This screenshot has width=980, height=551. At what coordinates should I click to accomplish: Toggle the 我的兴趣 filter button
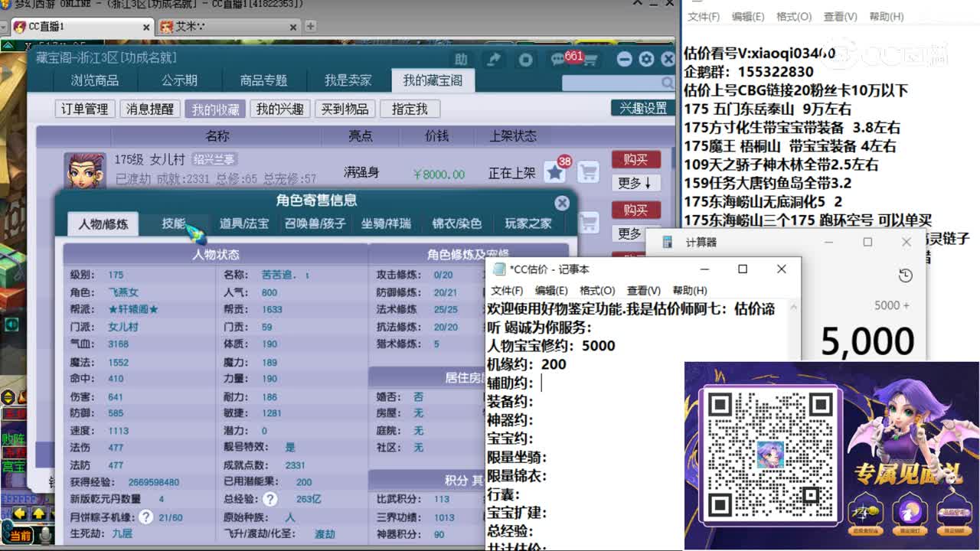[x=279, y=109]
